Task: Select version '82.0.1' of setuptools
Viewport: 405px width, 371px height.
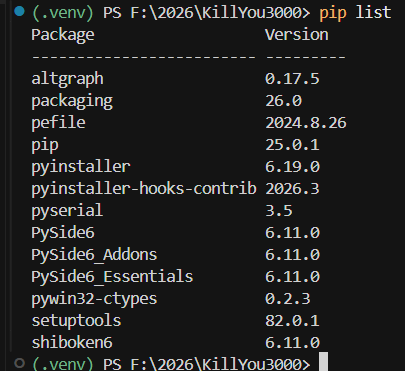Action: click(x=292, y=321)
